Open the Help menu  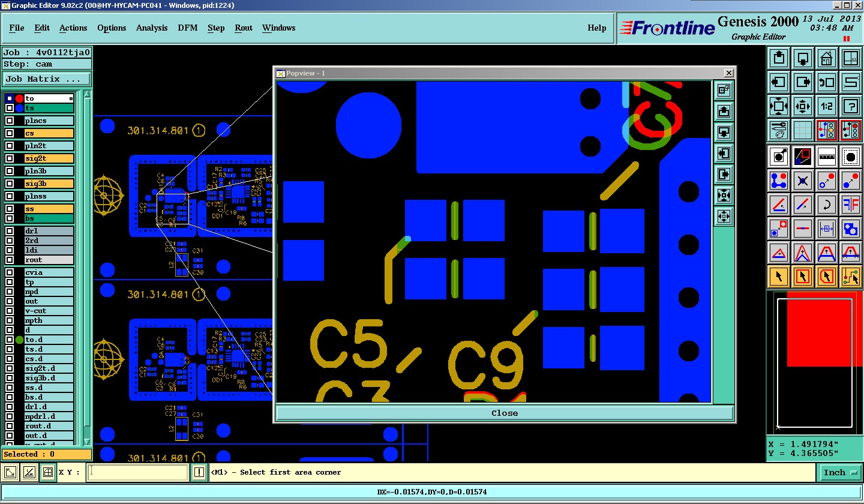tap(597, 28)
